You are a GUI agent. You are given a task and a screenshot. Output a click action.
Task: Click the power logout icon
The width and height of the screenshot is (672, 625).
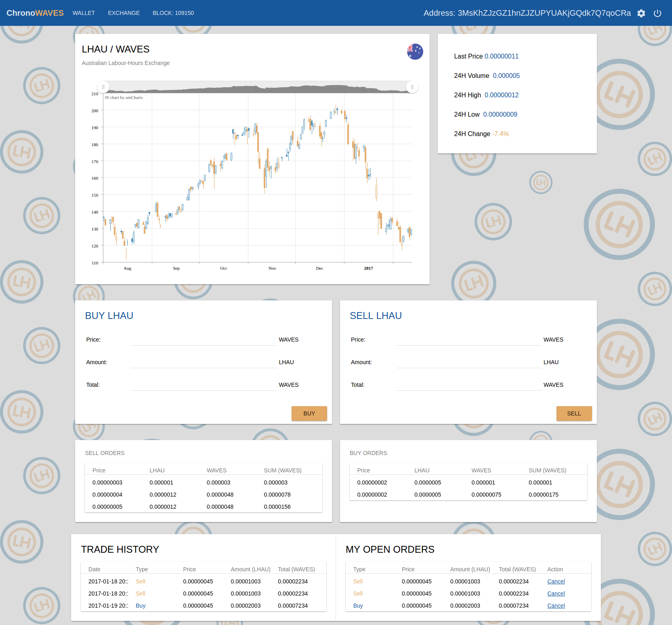click(657, 13)
